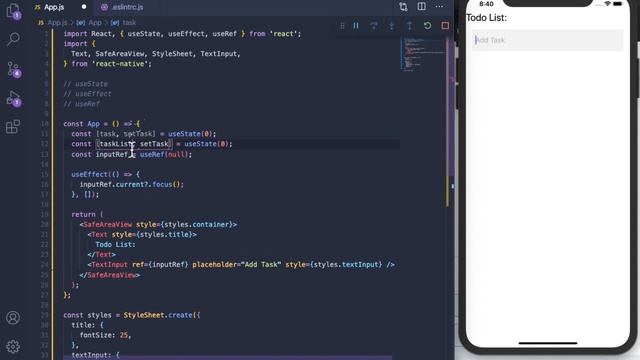
Task: Focus the Add Task input in simulator
Action: (548, 40)
